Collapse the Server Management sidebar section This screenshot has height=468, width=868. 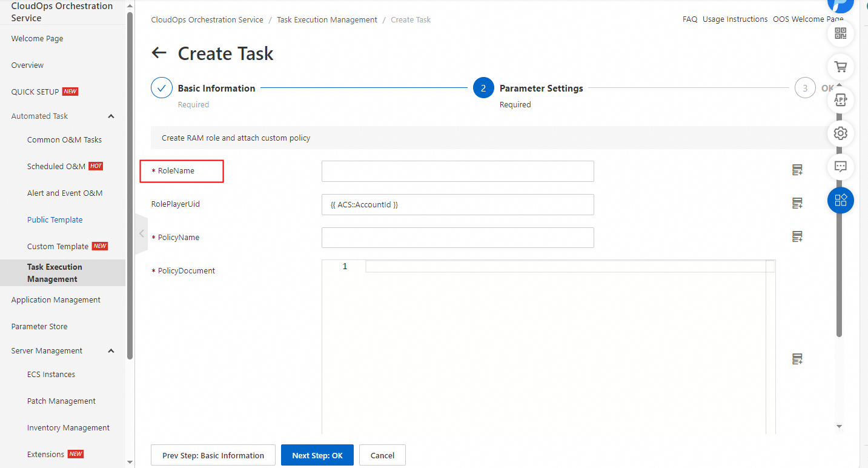[x=111, y=351]
